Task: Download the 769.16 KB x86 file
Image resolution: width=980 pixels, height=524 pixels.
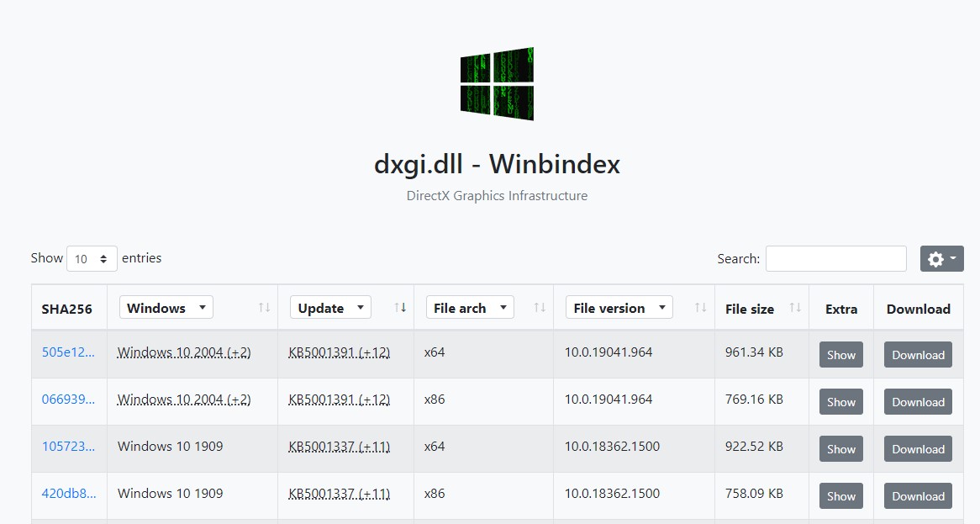Action: coord(918,402)
